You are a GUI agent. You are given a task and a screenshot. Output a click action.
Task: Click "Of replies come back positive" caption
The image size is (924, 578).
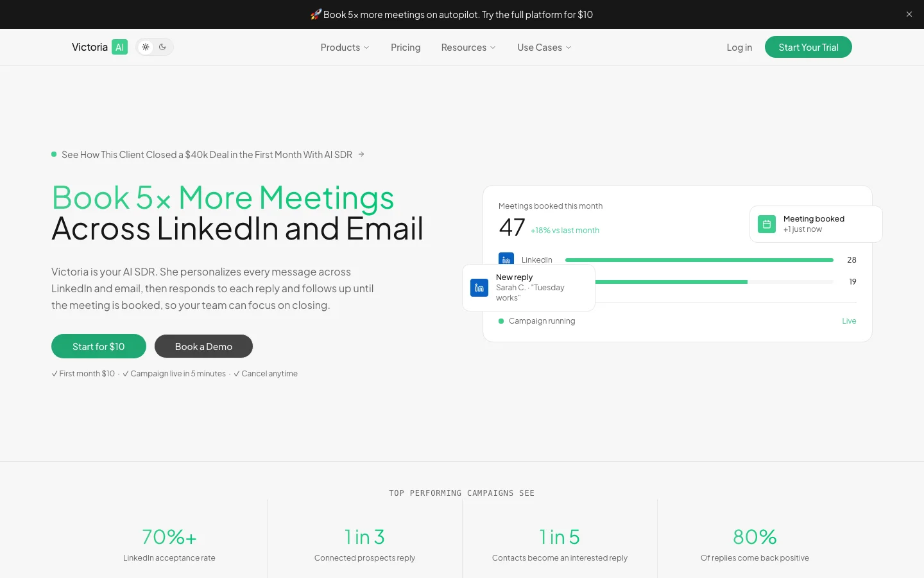pyautogui.click(x=755, y=558)
